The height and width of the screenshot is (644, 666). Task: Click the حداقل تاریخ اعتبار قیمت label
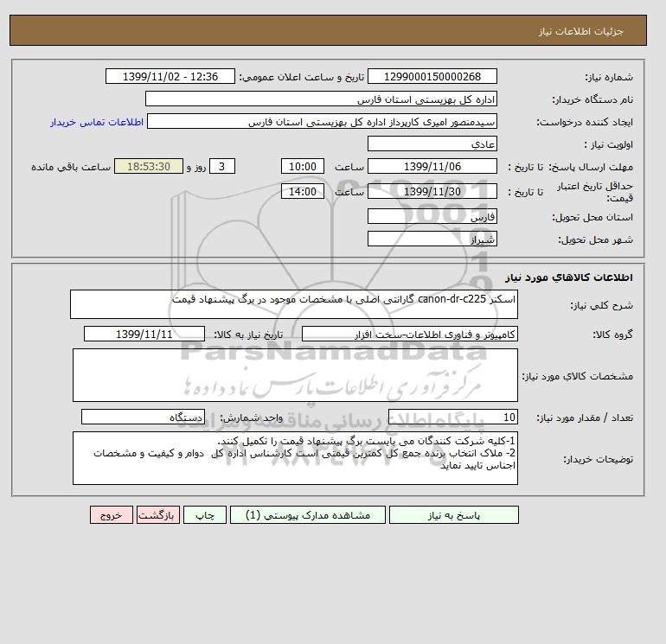[x=595, y=192]
